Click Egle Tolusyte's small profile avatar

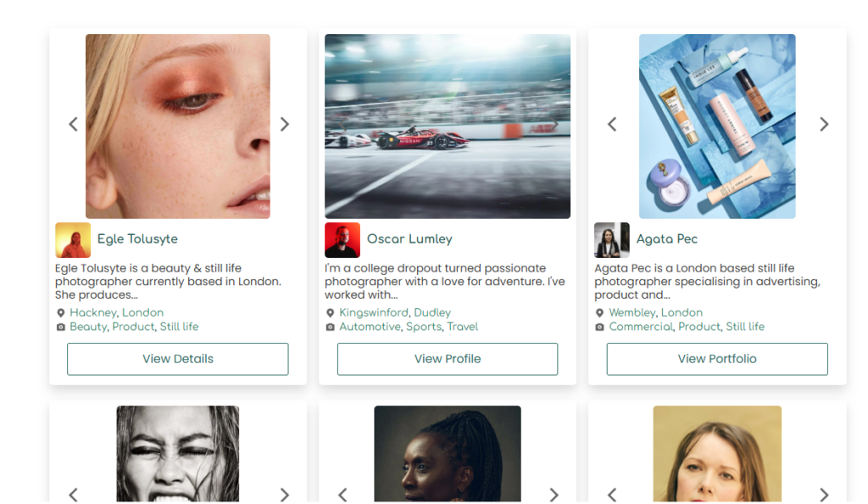coord(73,240)
